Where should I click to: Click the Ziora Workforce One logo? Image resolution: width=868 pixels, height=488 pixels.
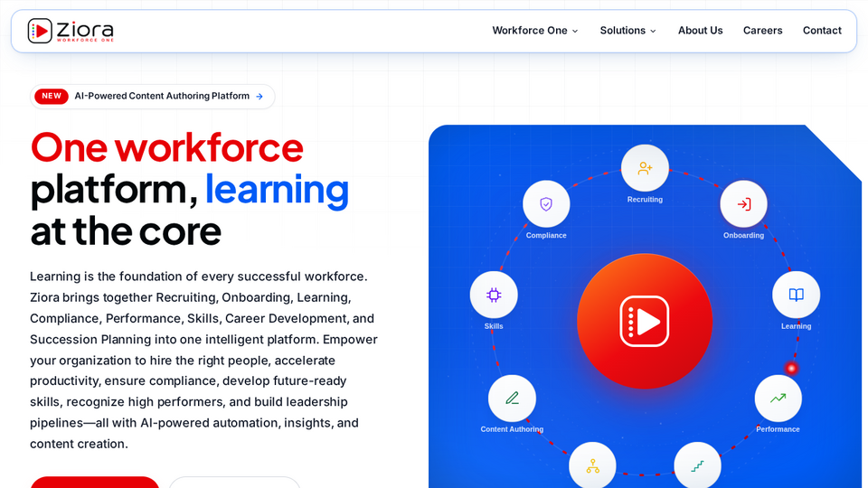point(71,31)
